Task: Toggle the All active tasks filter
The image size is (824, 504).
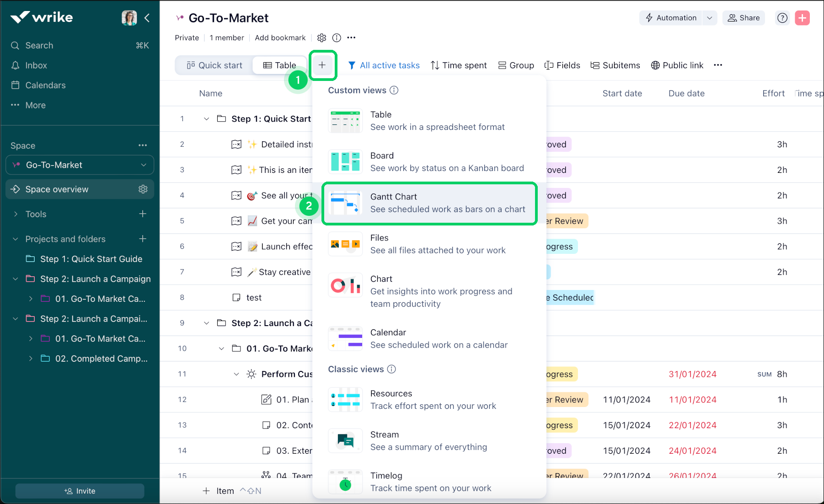Action: [x=384, y=65]
